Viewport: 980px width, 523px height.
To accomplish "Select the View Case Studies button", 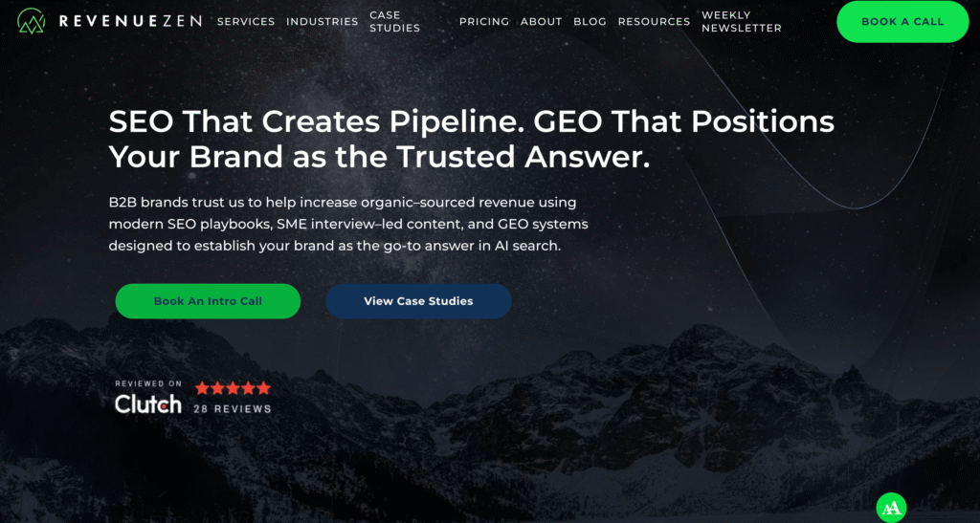I will (x=418, y=301).
